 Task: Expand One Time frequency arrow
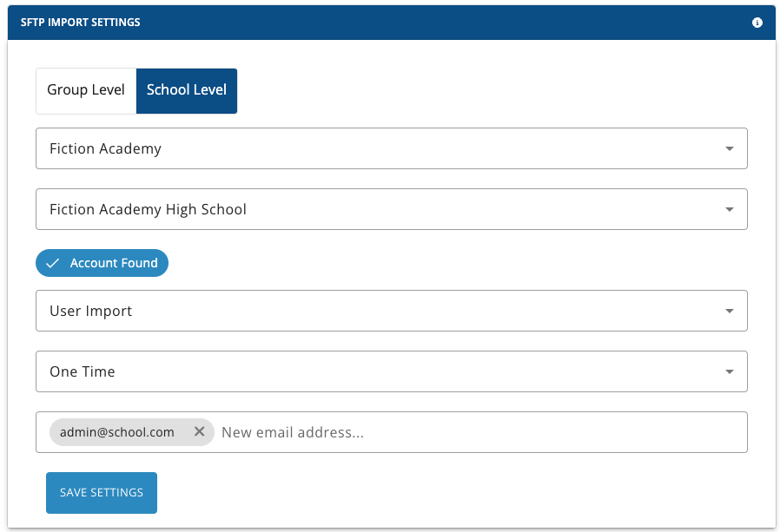[x=730, y=371]
